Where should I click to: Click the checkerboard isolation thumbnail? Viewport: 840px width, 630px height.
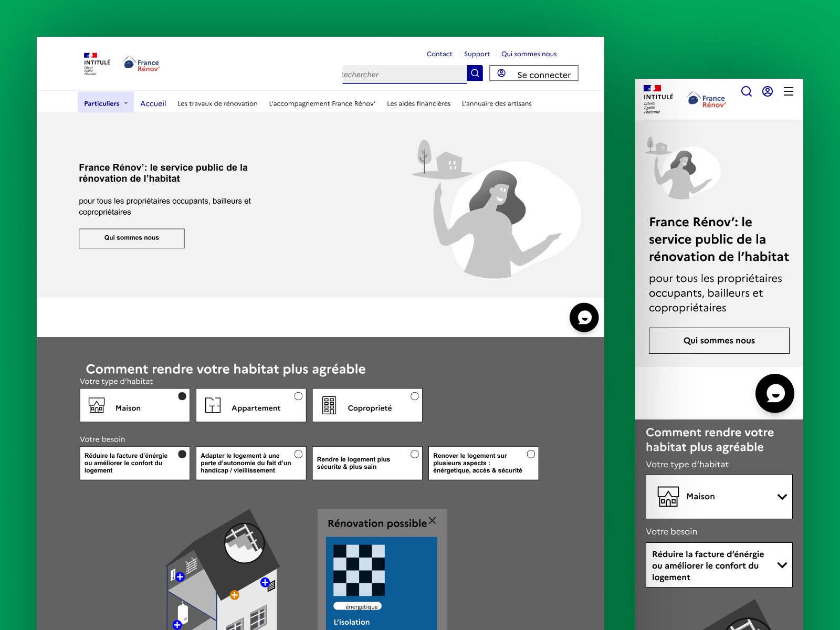(x=359, y=570)
